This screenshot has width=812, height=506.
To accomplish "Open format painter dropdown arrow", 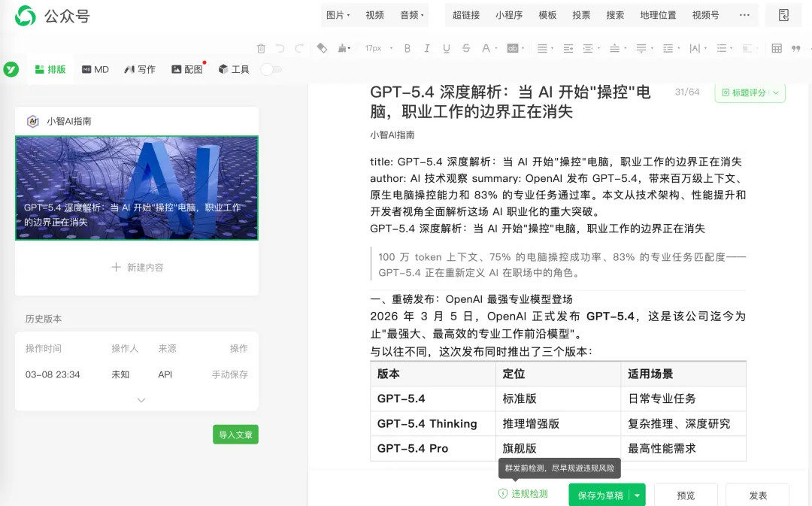I will [x=349, y=48].
